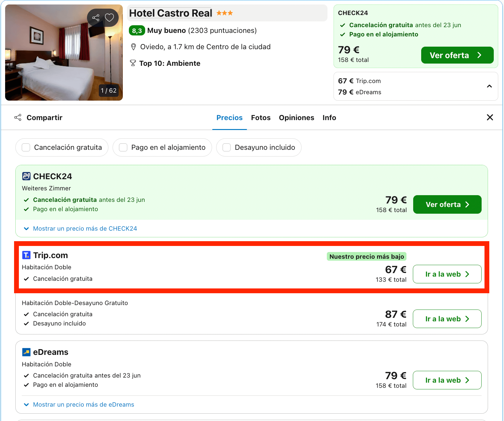Click Top 10: Ambiente label

tap(170, 63)
